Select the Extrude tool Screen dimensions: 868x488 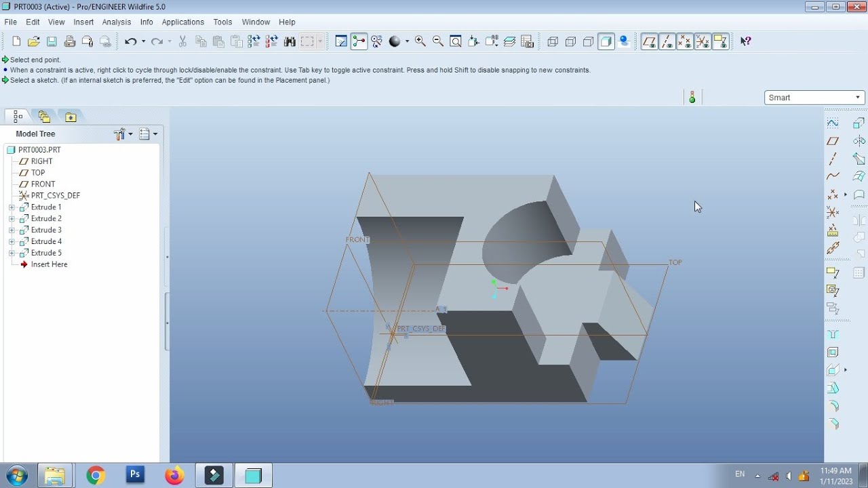(x=859, y=123)
